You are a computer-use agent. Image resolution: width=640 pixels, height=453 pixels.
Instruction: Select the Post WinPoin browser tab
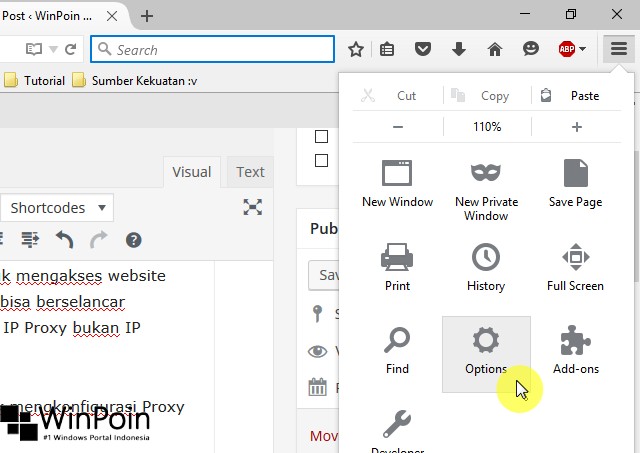[61, 16]
